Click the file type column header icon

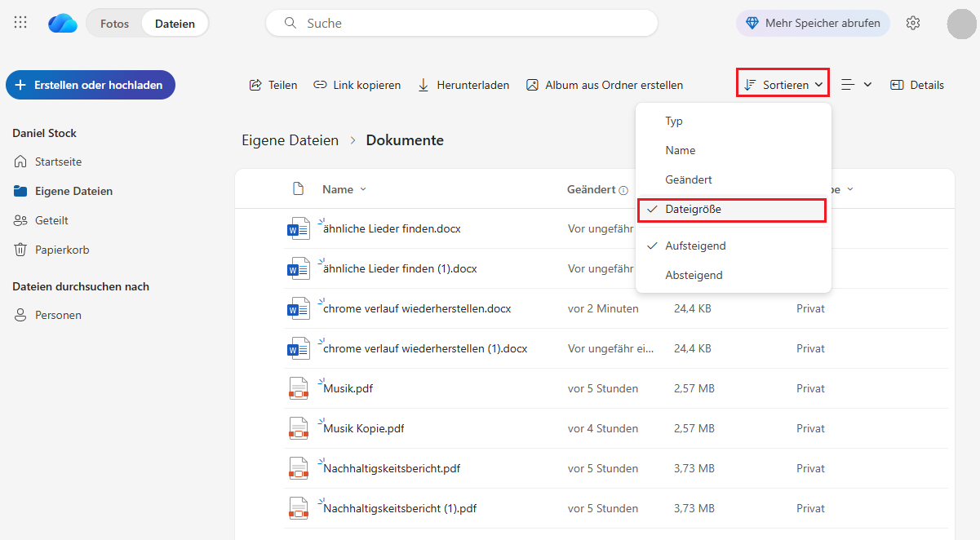point(298,189)
